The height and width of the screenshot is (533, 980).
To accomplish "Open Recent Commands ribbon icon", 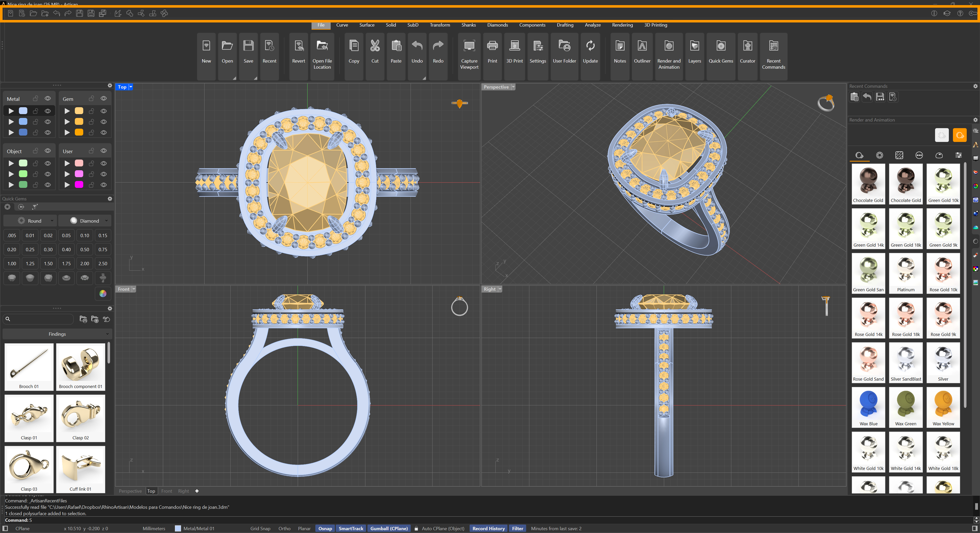I will [773, 46].
